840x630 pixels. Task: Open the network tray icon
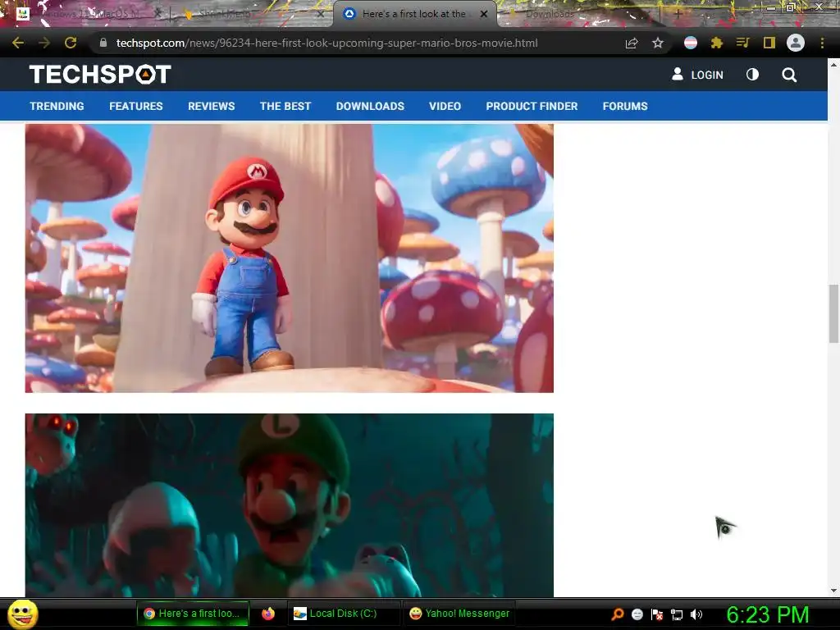677,614
